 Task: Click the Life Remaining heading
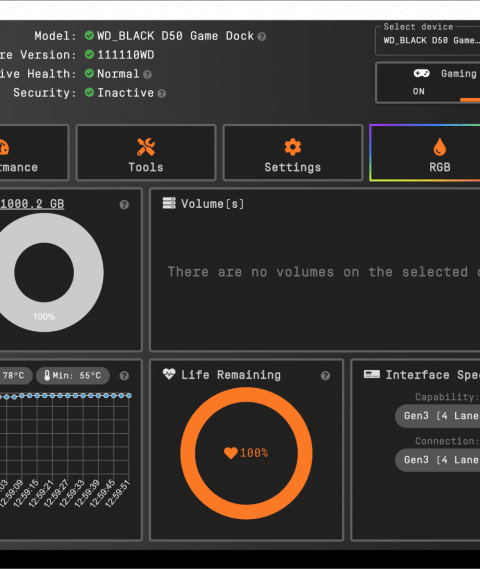(x=231, y=375)
